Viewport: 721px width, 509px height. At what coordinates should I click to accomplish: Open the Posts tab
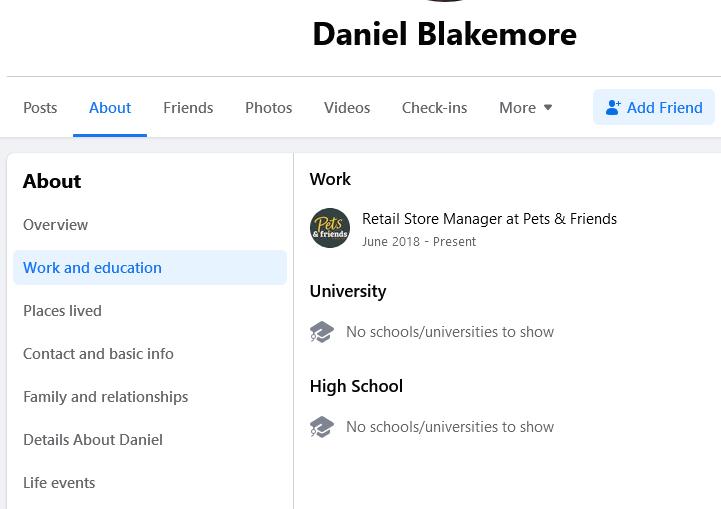(x=40, y=108)
